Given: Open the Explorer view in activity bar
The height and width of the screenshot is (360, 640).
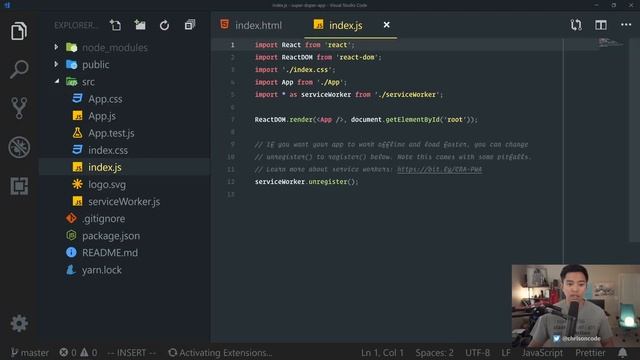Looking at the screenshot, I should click(x=19, y=31).
